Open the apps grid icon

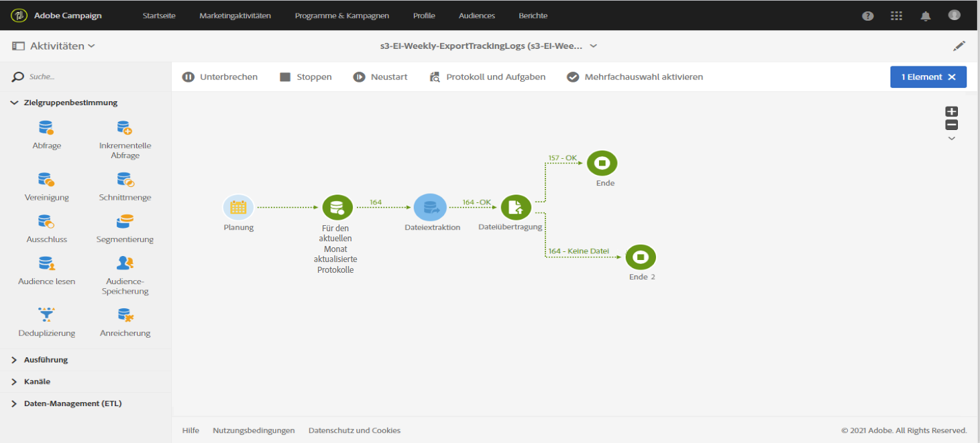[896, 16]
